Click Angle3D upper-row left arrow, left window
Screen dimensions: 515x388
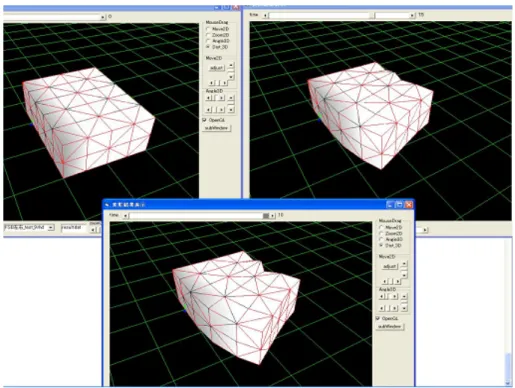click(208, 98)
